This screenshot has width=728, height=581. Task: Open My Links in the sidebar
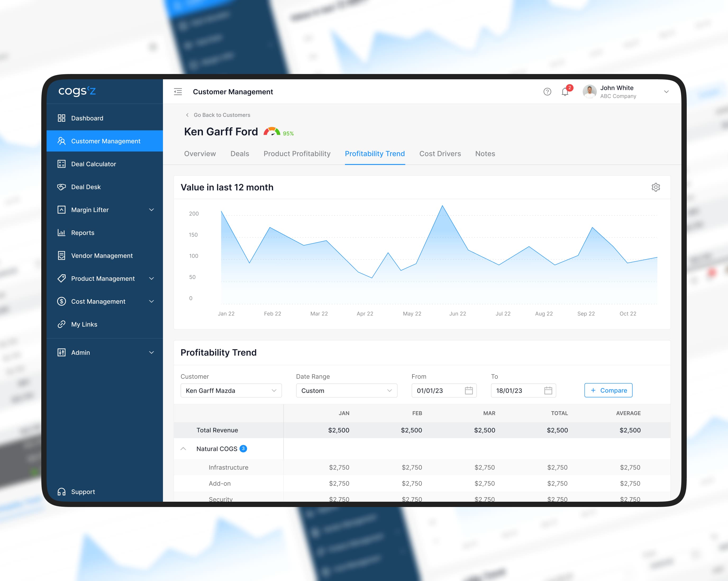(105, 324)
